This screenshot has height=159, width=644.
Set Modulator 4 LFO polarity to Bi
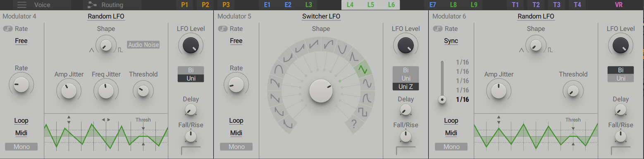coord(191,70)
